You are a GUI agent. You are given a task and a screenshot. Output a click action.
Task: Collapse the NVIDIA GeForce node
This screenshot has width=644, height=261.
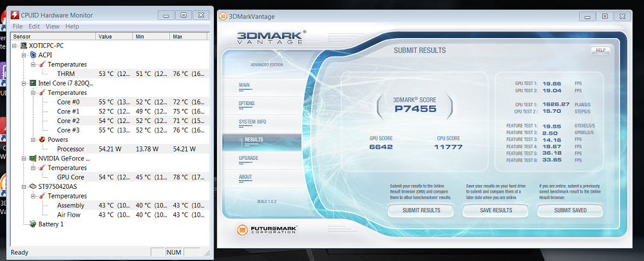coord(24,159)
